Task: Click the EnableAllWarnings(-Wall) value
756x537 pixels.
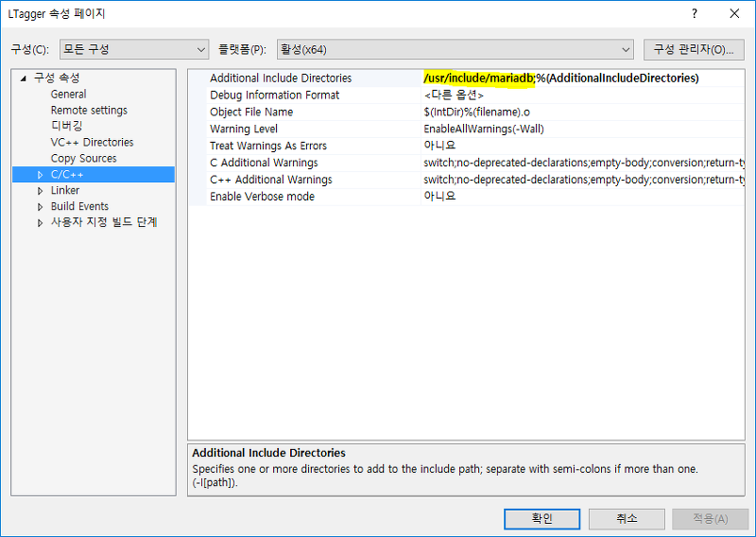Action: (x=582, y=129)
